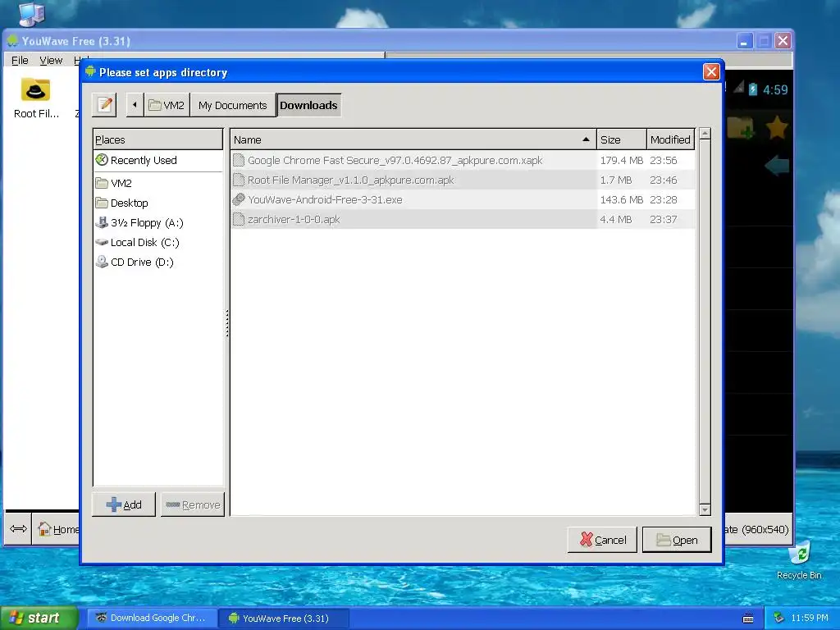Click the Open button
This screenshot has height=630, width=840.
point(677,540)
